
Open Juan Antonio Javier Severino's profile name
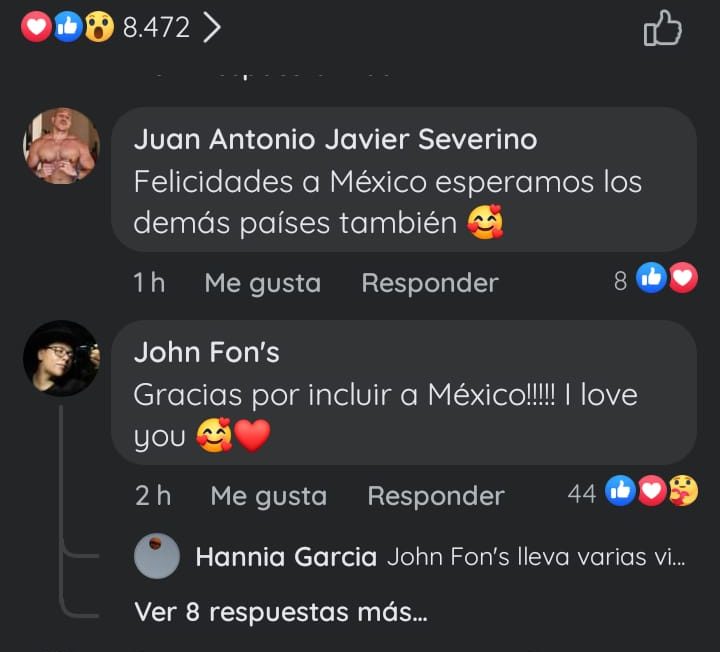tap(335, 139)
